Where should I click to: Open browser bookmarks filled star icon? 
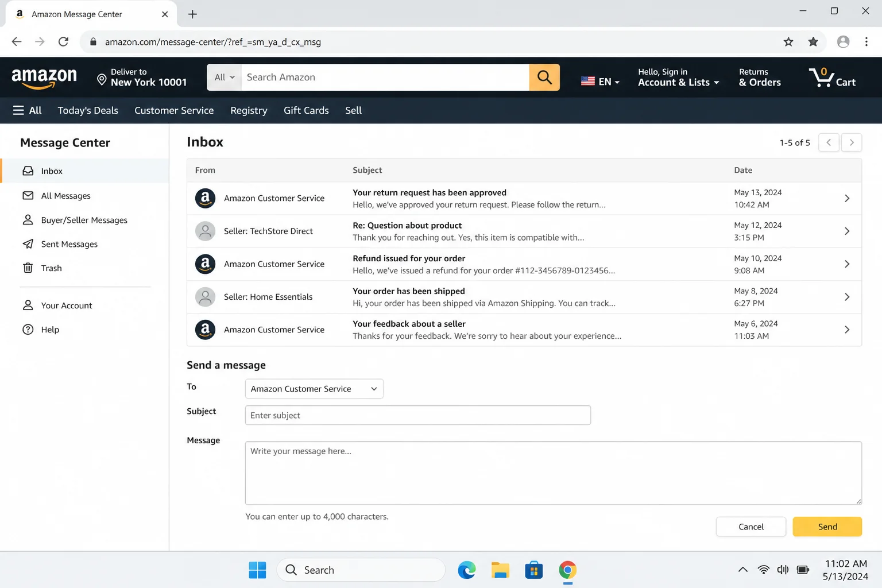[x=813, y=42]
